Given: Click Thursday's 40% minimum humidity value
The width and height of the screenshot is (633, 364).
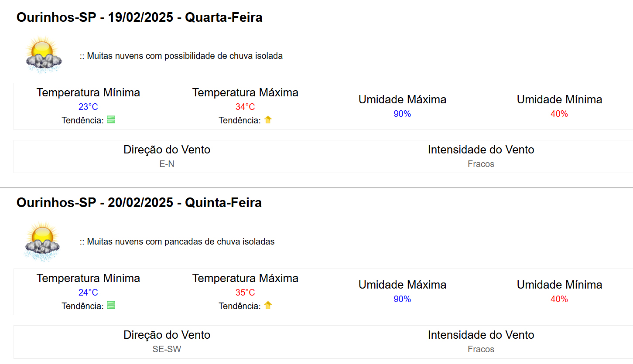Looking at the screenshot, I should pyautogui.click(x=559, y=299).
